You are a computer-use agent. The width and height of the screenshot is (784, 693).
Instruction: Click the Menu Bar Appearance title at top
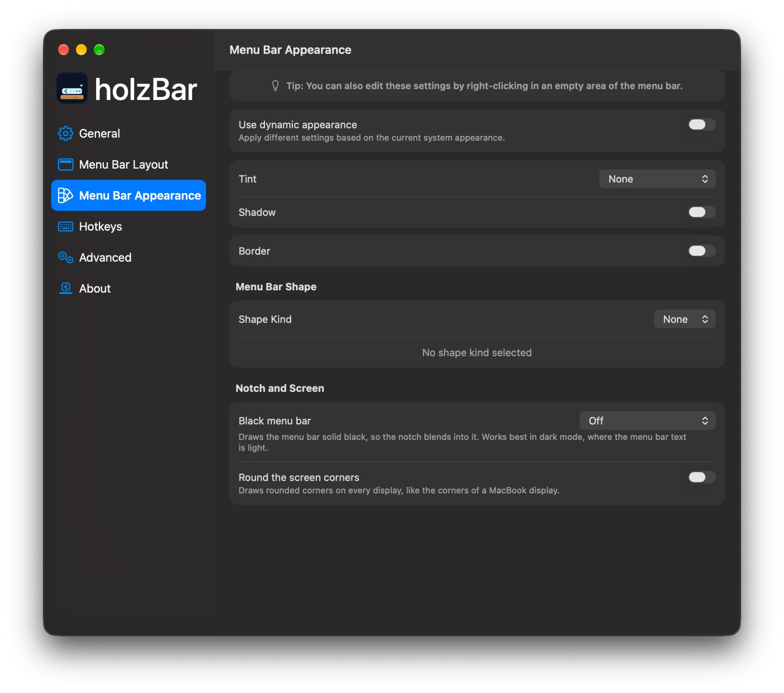pyautogui.click(x=290, y=50)
